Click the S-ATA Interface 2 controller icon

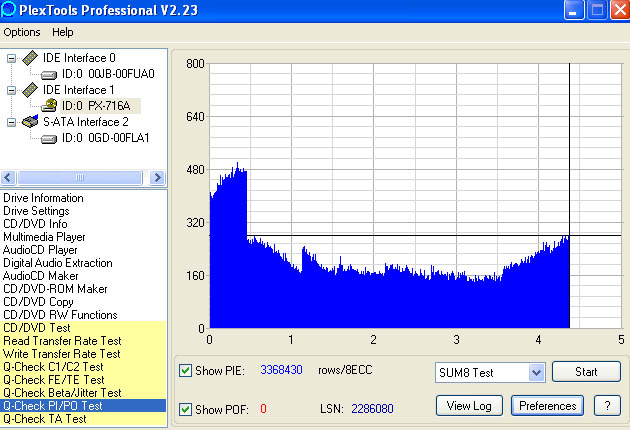pos(30,122)
